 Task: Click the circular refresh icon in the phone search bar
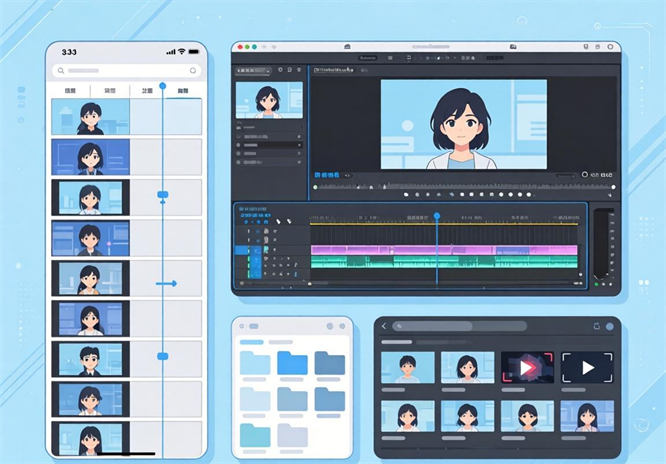193,71
